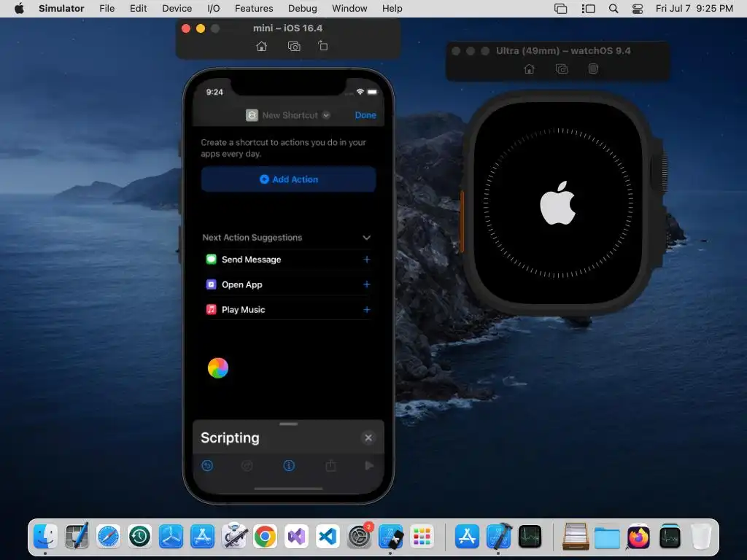Run the shortcut with the play button
The image size is (747, 560).
pyautogui.click(x=369, y=465)
